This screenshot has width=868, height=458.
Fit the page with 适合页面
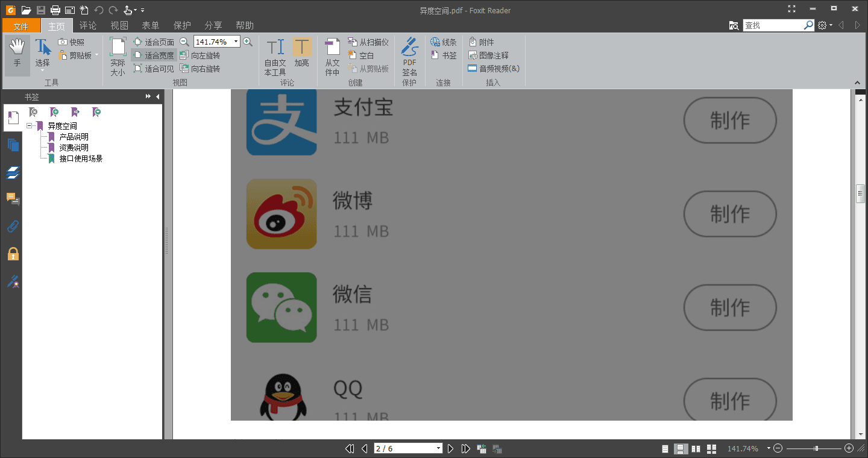coord(153,42)
